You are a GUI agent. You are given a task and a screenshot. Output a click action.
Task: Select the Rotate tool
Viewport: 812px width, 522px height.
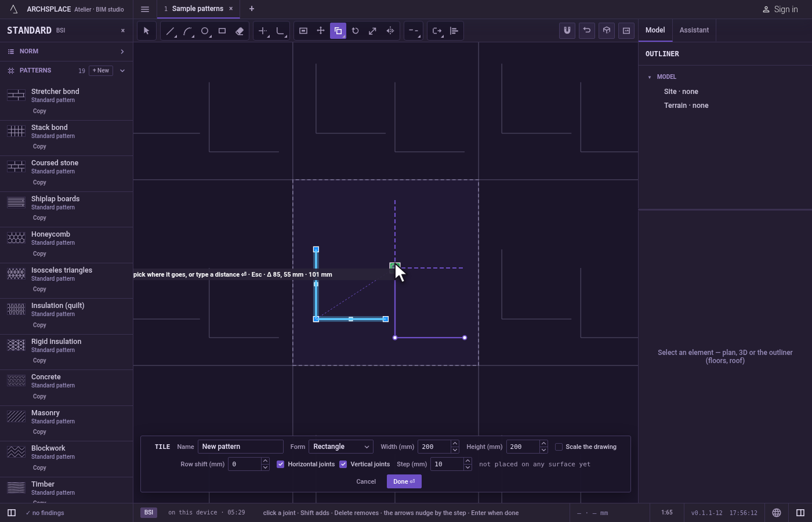click(356, 31)
